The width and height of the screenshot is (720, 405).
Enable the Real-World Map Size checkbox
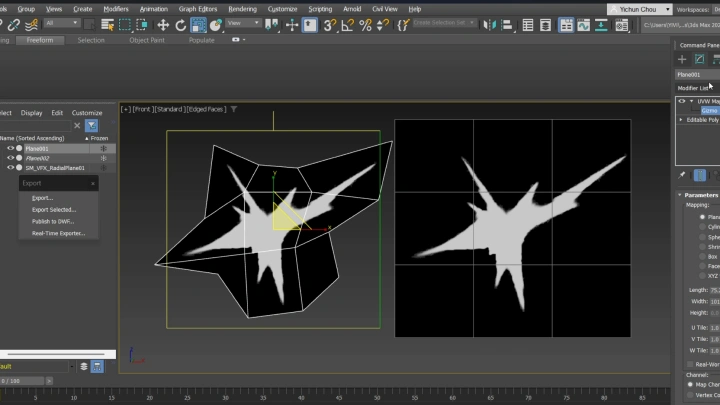pos(690,364)
